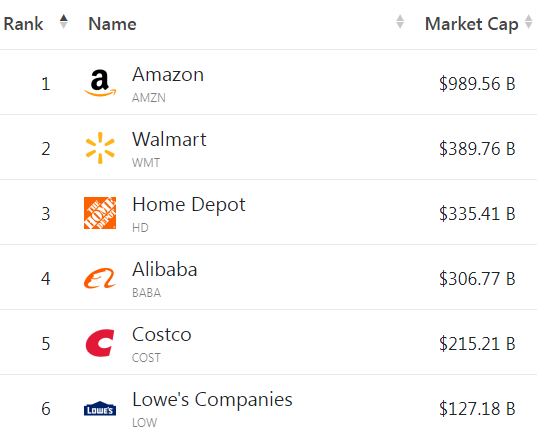Image resolution: width=537 pixels, height=436 pixels.
Task: Select the Market Cap column header
Action: pos(471,24)
